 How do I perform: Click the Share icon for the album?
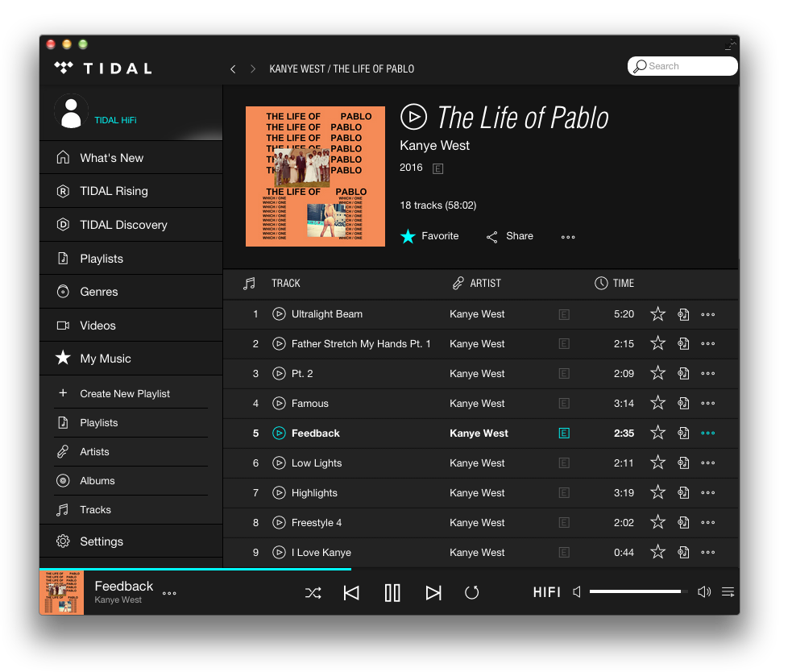(x=492, y=237)
